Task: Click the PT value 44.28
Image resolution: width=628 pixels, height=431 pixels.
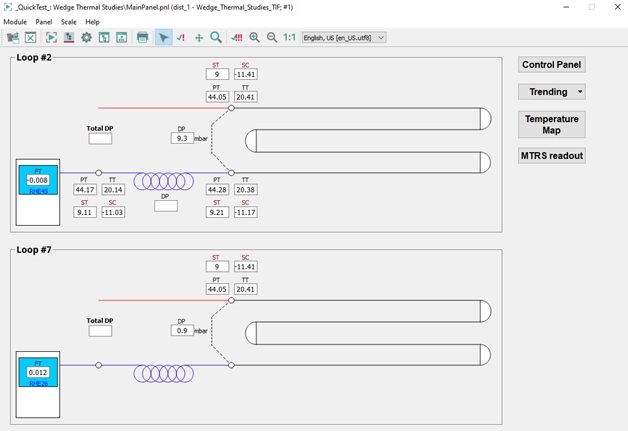Action: 217,190
